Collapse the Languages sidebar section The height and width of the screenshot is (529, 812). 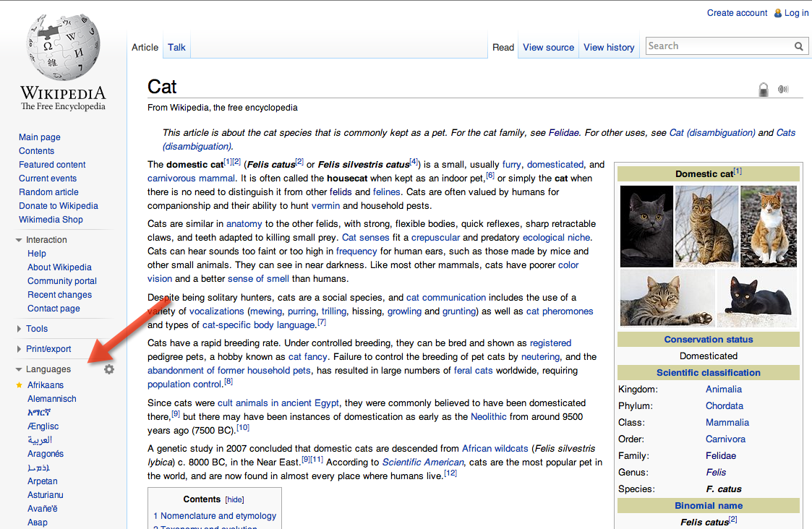[x=19, y=369]
